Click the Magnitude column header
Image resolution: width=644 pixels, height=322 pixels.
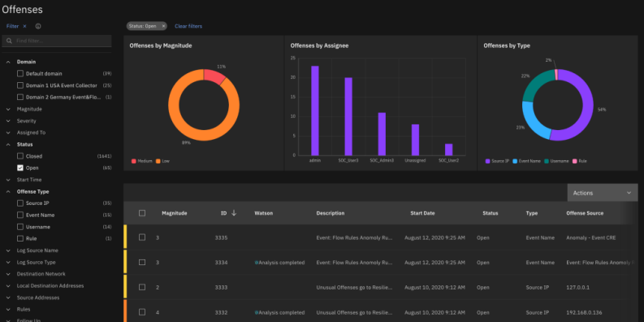[174, 213]
